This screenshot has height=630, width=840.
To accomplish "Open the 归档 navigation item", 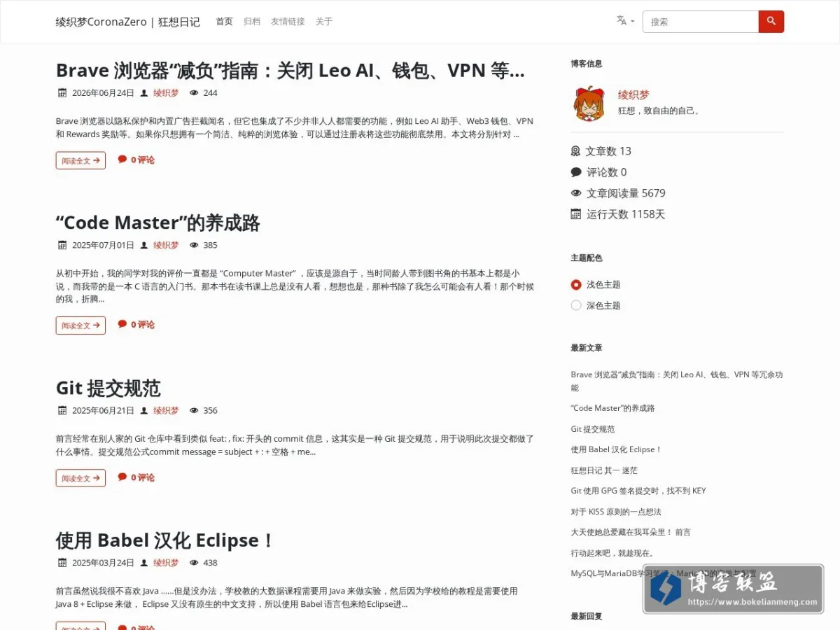I will pos(252,22).
